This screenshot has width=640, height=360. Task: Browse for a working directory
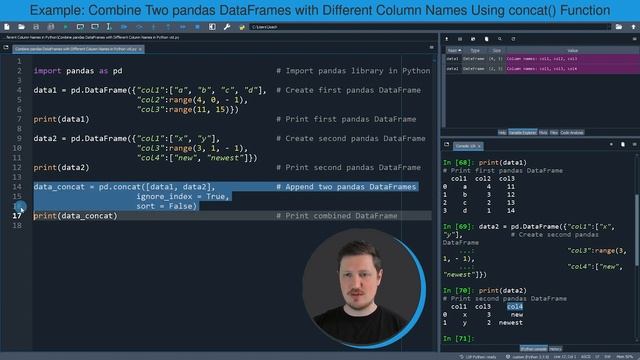click(619, 27)
